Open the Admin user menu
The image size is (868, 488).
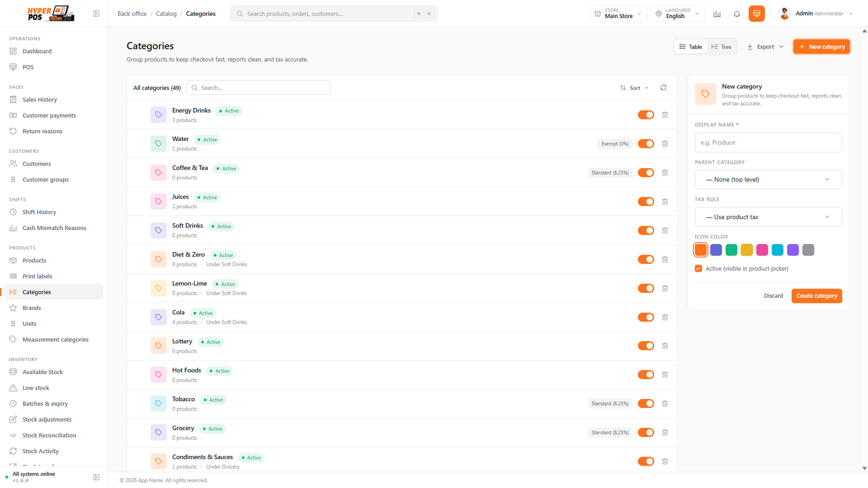click(816, 14)
